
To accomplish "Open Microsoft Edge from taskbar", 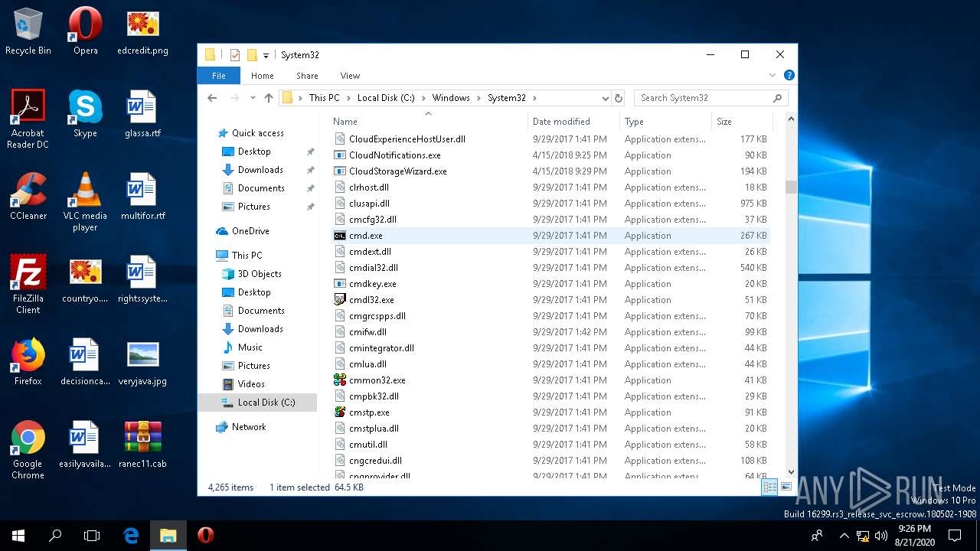I will tap(131, 536).
